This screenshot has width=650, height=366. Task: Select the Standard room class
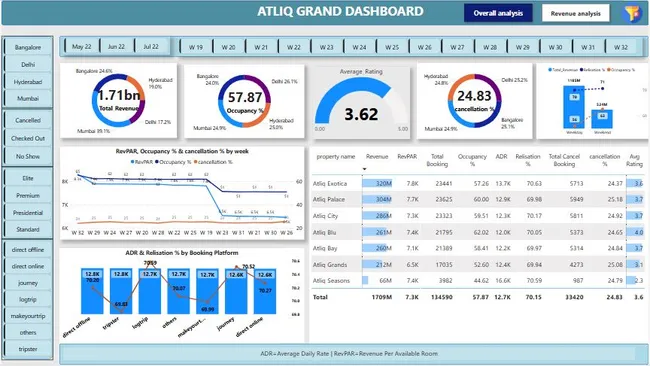coord(28,229)
